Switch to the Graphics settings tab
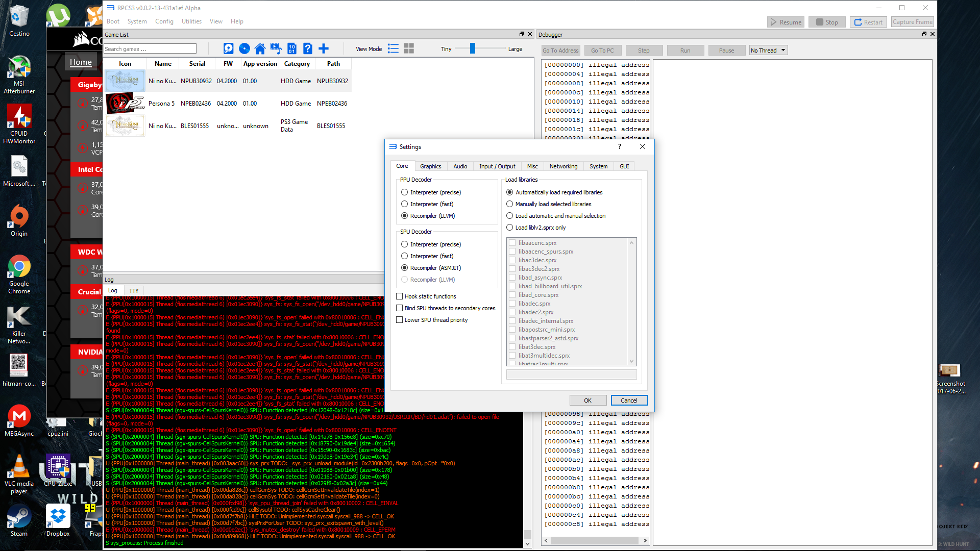Screen dimensions: 980x551 [430, 166]
